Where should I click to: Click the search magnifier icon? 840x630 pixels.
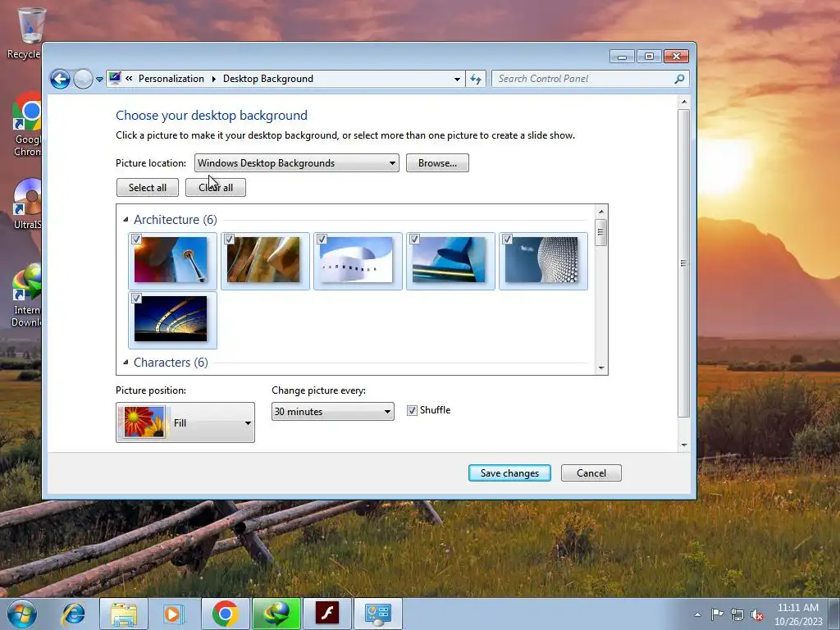click(x=679, y=79)
